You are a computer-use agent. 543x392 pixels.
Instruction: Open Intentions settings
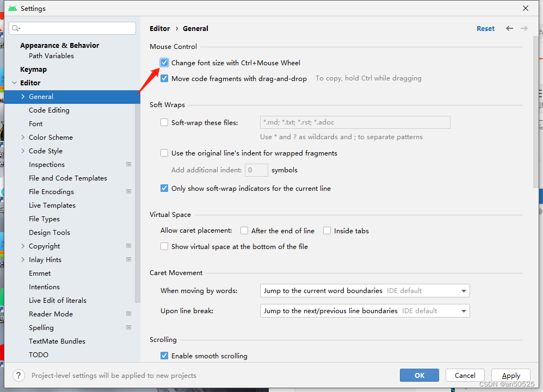pos(44,287)
